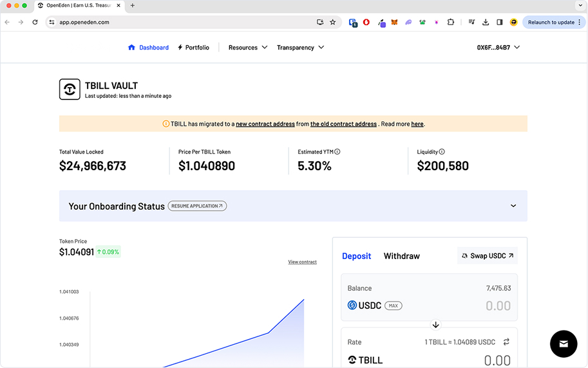This screenshot has height=368, width=588.
Task: Open the Extensions puzzle piece menu
Action: [451, 22]
